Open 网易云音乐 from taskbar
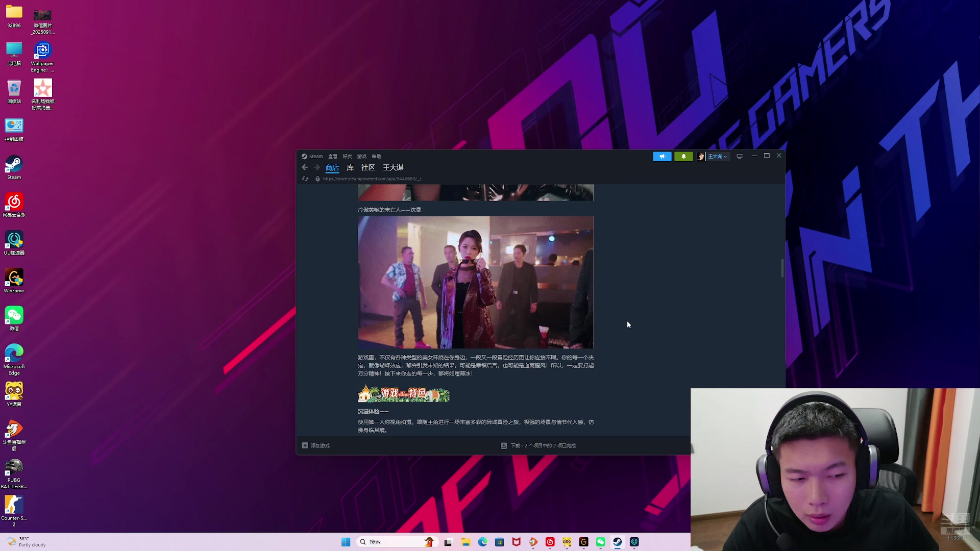The width and height of the screenshot is (980, 551). 550,542
